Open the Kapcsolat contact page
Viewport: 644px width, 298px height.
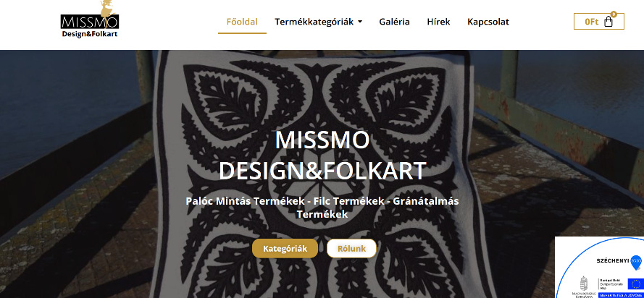pos(488,22)
